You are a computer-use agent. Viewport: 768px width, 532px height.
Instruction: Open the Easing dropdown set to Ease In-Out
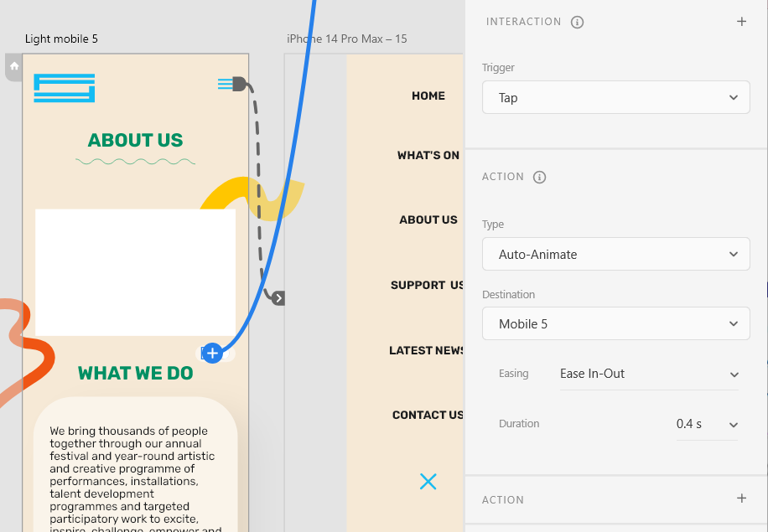[x=648, y=374]
